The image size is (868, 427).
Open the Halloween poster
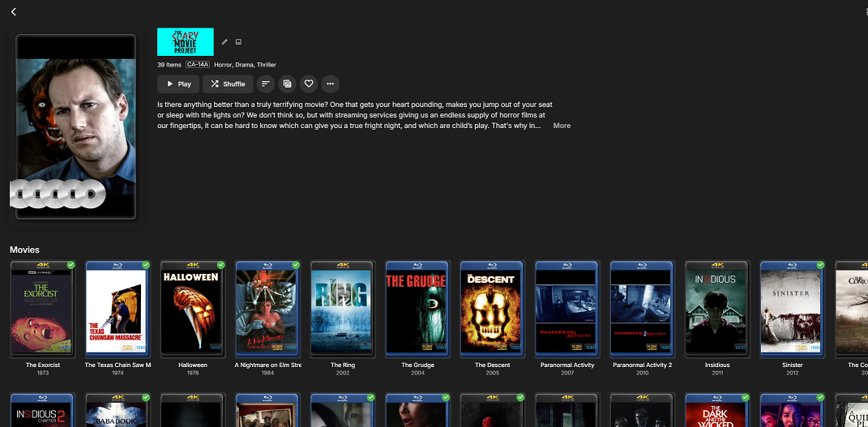point(193,309)
